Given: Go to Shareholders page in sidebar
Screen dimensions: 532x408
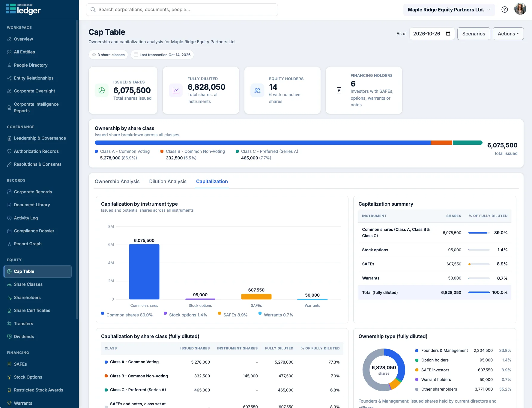Looking at the screenshot, I should (x=38, y=298).
